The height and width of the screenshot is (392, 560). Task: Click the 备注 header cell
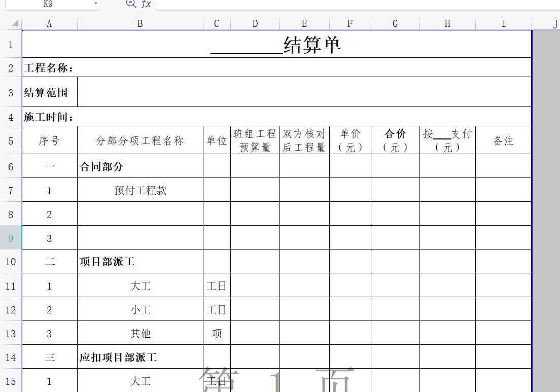[503, 141]
